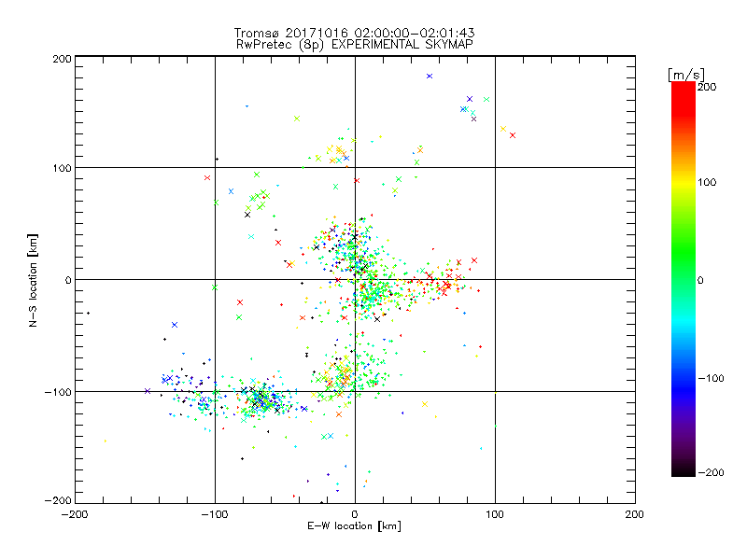The image size is (747, 560).
Task: Click the y-axis tick label '-100'
Action: pyautogui.click(x=58, y=392)
